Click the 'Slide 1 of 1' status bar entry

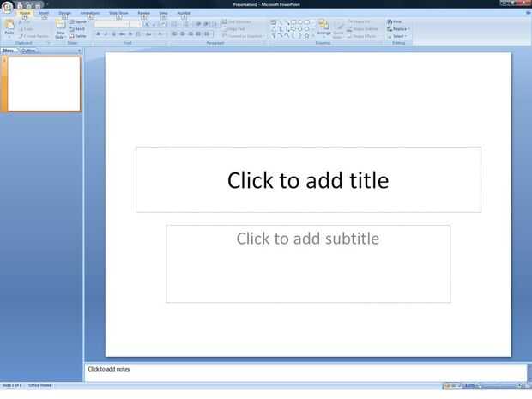tap(12, 385)
